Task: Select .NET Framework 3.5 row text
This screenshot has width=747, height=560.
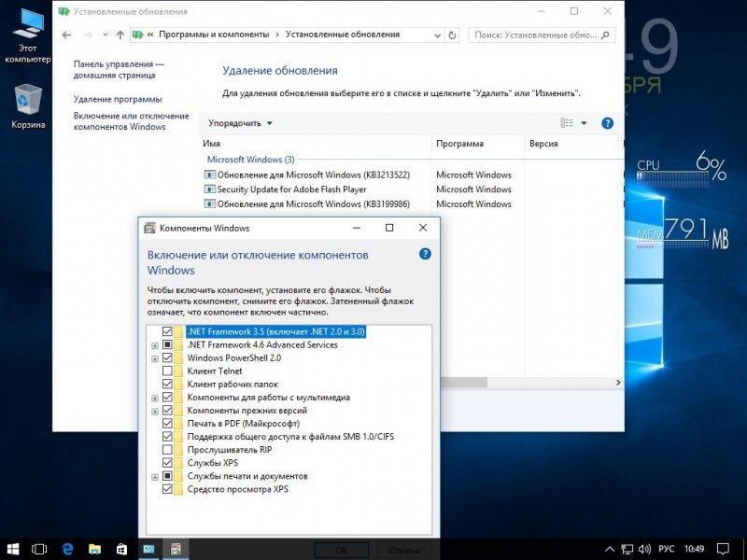Action: (275, 331)
